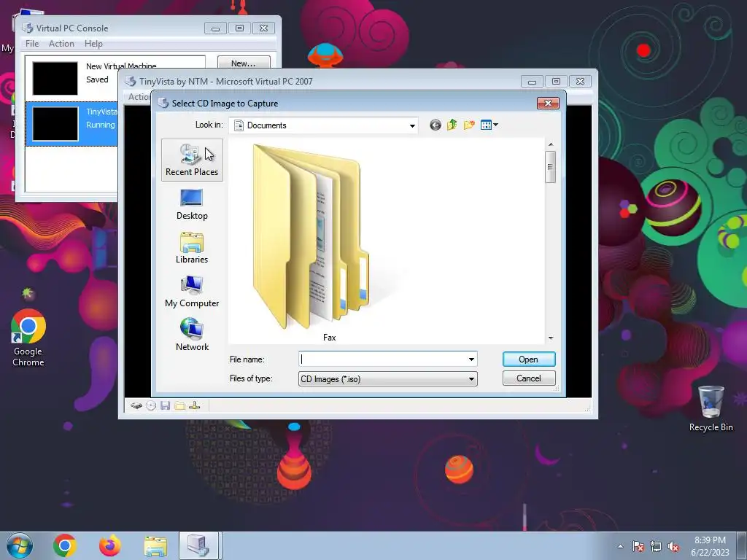Screen dimensions: 747x560
Task: Open Action menu in Virtual PC Console
Action: (x=61, y=44)
